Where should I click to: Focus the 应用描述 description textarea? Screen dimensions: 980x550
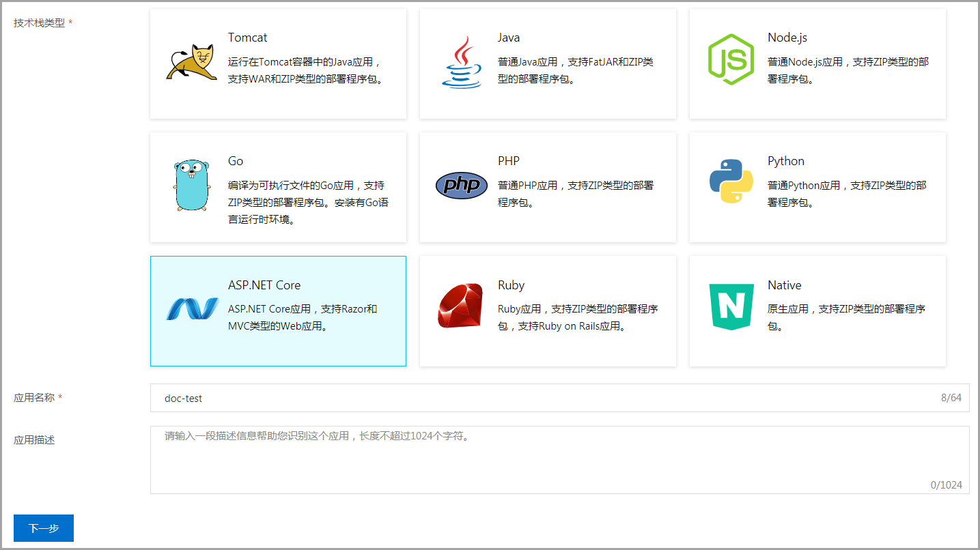point(559,460)
